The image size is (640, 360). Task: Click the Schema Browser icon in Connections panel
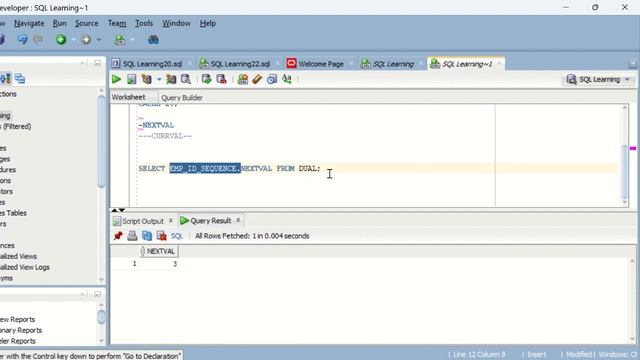20,78
